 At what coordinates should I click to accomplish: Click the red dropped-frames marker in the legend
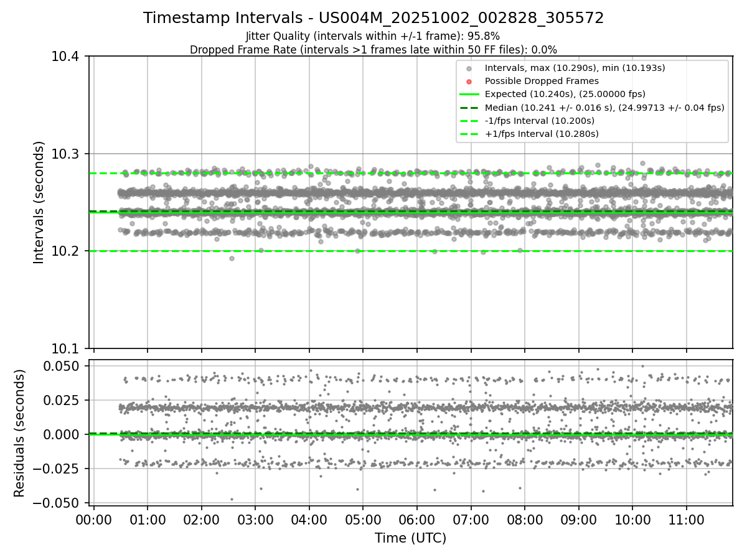click(x=469, y=82)
